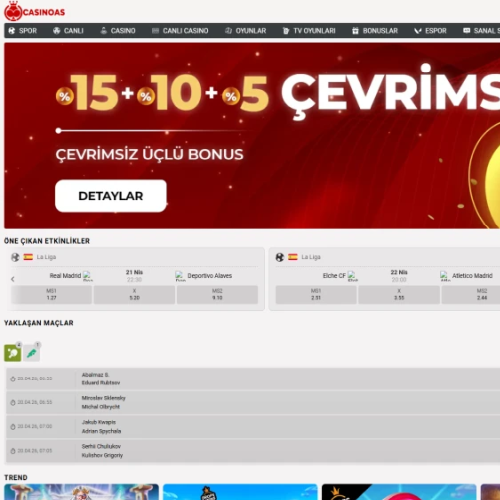This screenshot has height=500, width=500.
Task: Click the football icon in the Elche CF card
Action: tap(280, 257)
